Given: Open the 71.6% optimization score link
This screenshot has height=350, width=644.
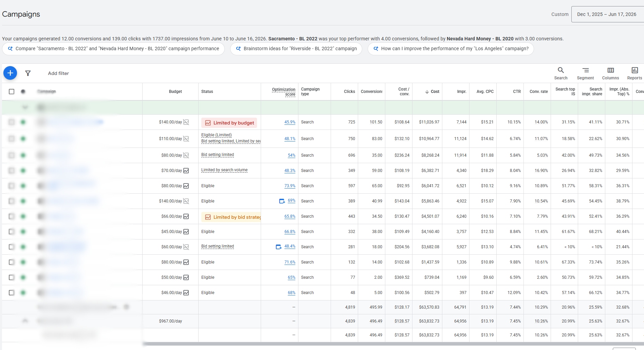Looking at the screenshot, I should click(x=290, y=262).
